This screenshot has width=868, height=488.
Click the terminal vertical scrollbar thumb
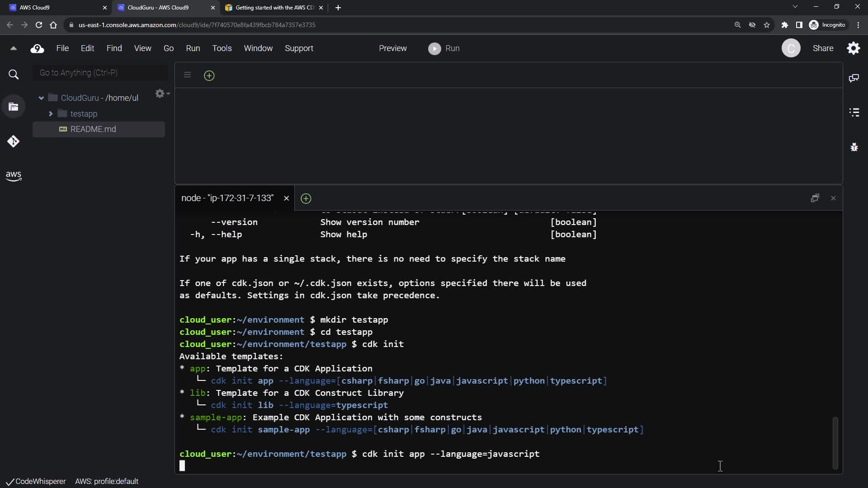coord(835,443)
